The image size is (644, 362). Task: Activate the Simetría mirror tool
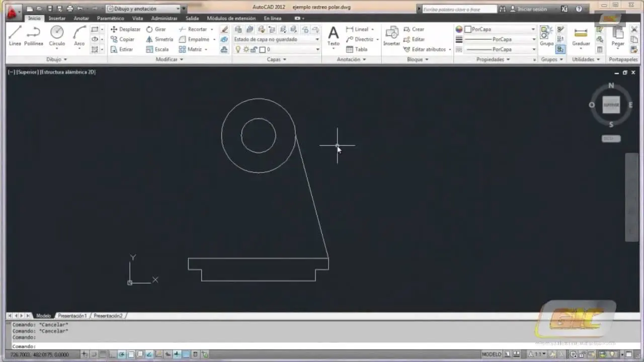click(159, 39)
